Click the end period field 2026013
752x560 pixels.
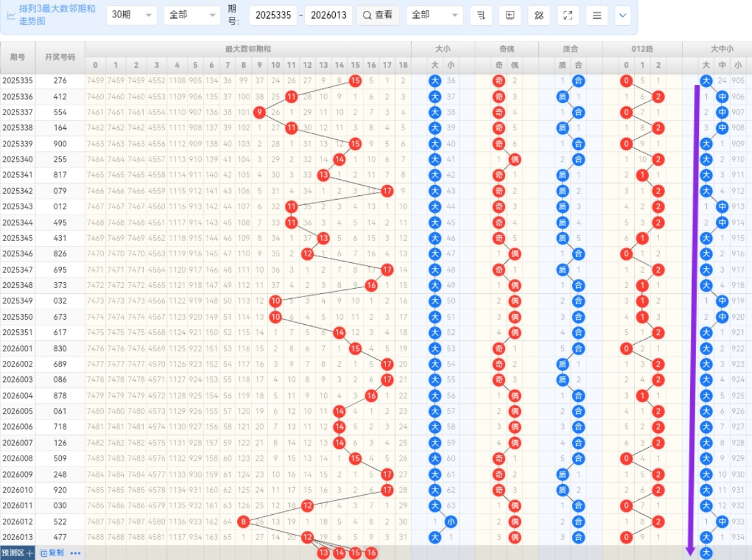click(x=328, y=15)
